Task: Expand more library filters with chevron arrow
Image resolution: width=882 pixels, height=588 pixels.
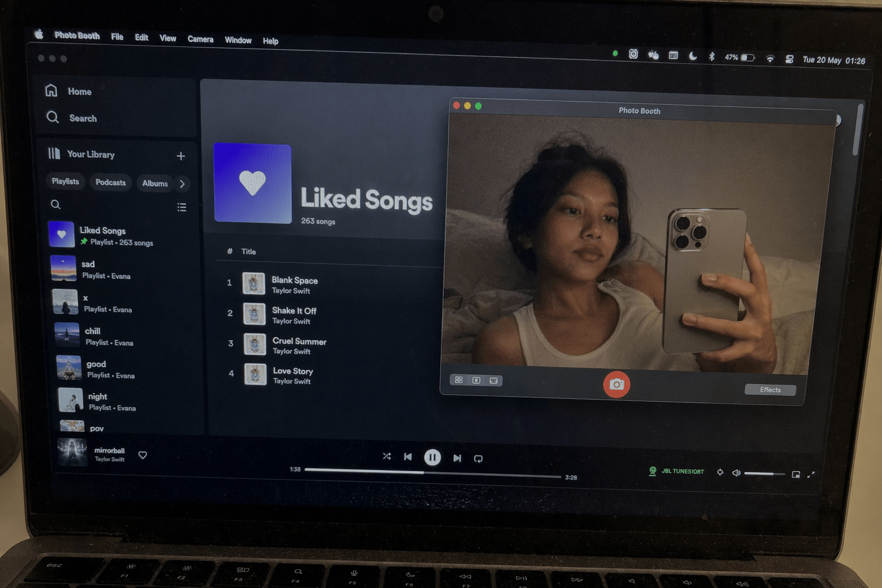Action: point(183,184)
